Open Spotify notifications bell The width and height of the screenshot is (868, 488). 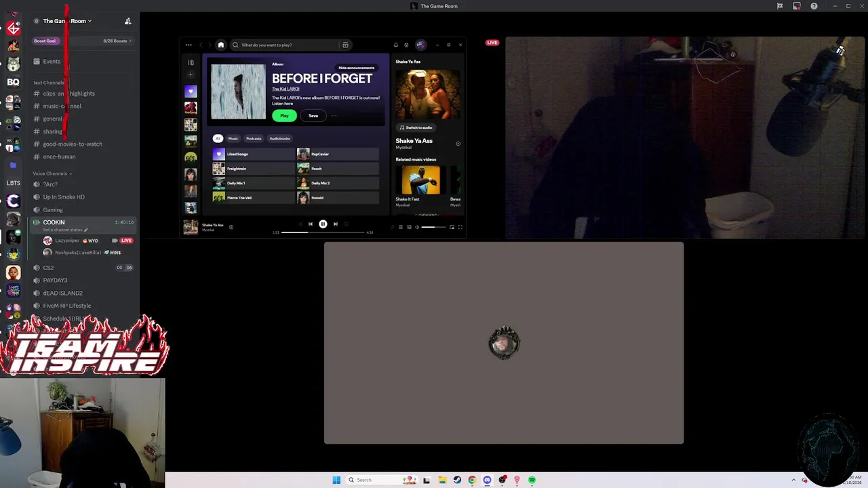(x=396, y=45)
